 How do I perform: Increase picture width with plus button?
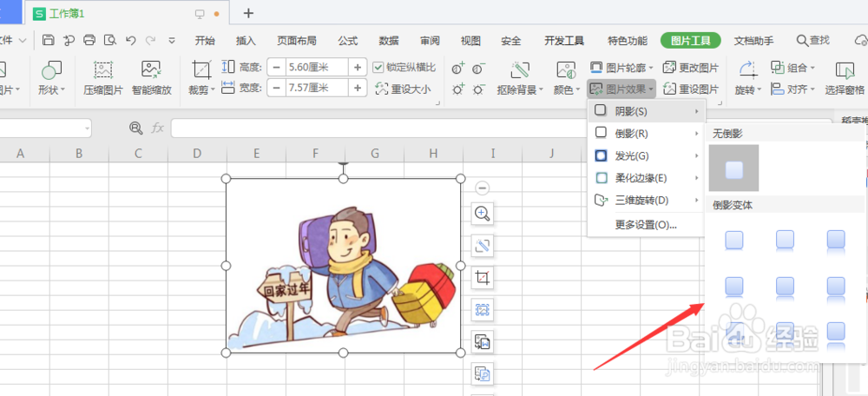[x=358, y=88]
